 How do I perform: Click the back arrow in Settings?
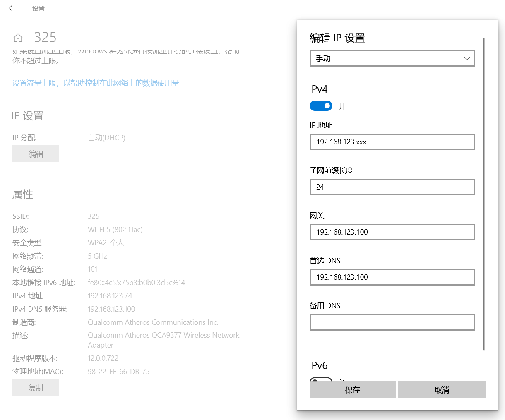(12, 8)
